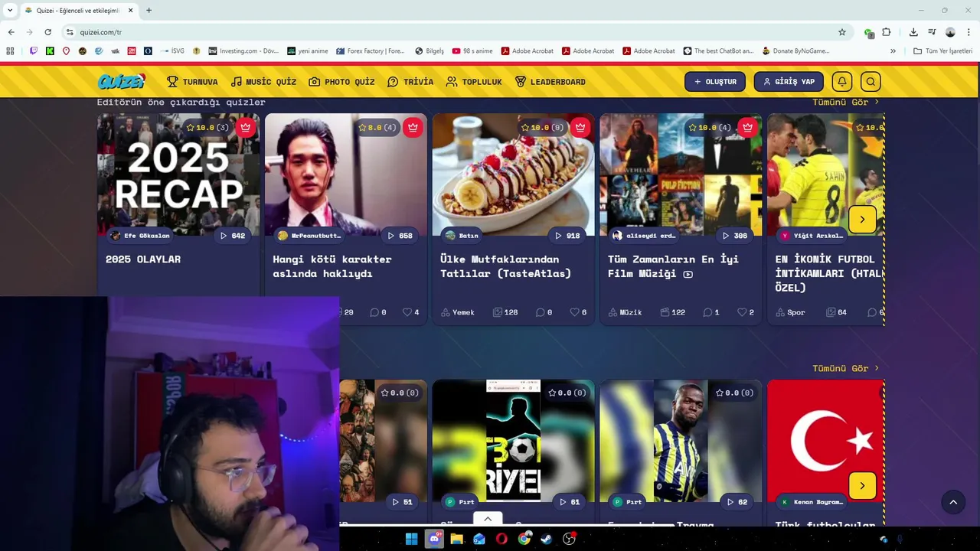The height and width of the screenshot is (551, 980).
Task: Click crown badge on film music card
Action: coord(748,127)
